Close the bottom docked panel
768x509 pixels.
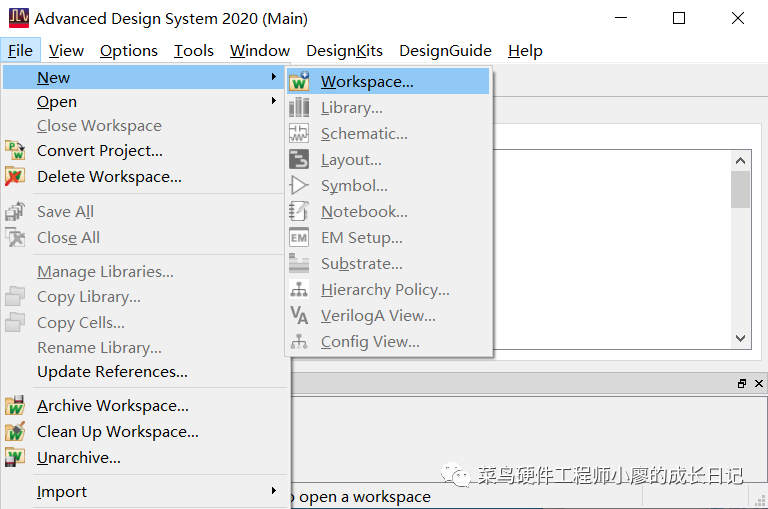759,384
